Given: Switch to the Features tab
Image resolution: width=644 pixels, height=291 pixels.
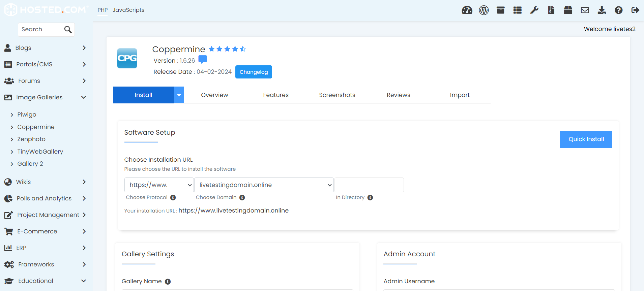Looking at the screenshot, I should tap(276, 95).
